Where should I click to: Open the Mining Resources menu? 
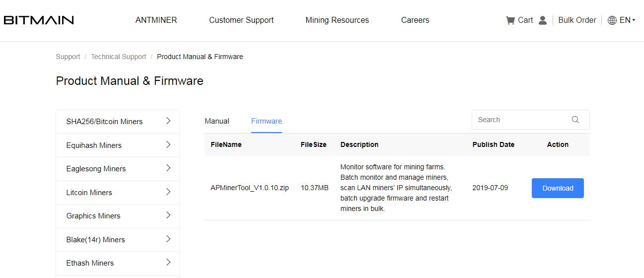pos(337,20)
